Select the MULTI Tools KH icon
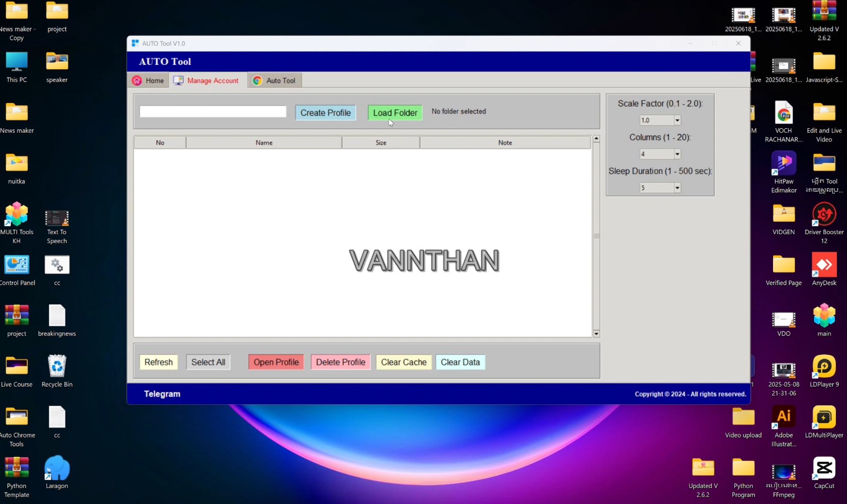The image size is (847, 504). pos(17,215)
